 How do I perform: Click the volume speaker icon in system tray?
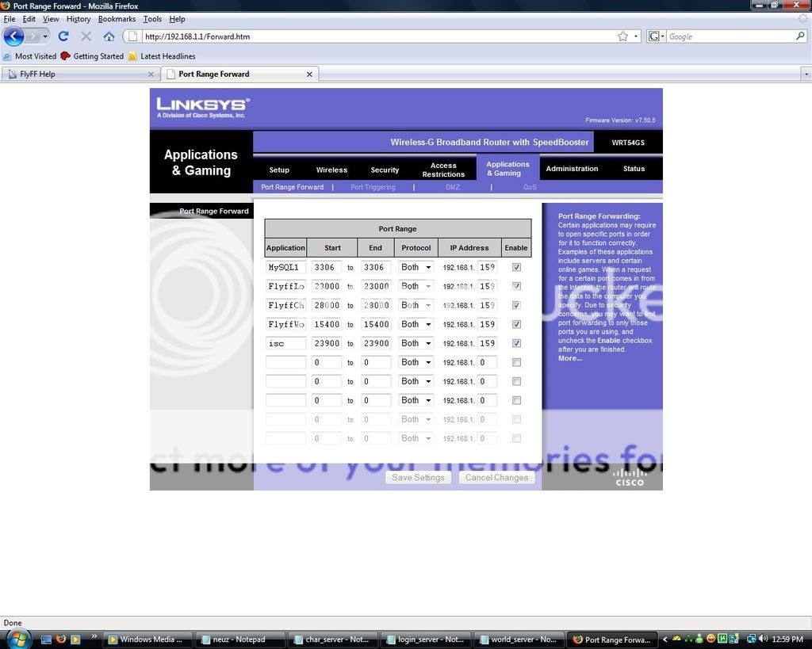point(762,639)
